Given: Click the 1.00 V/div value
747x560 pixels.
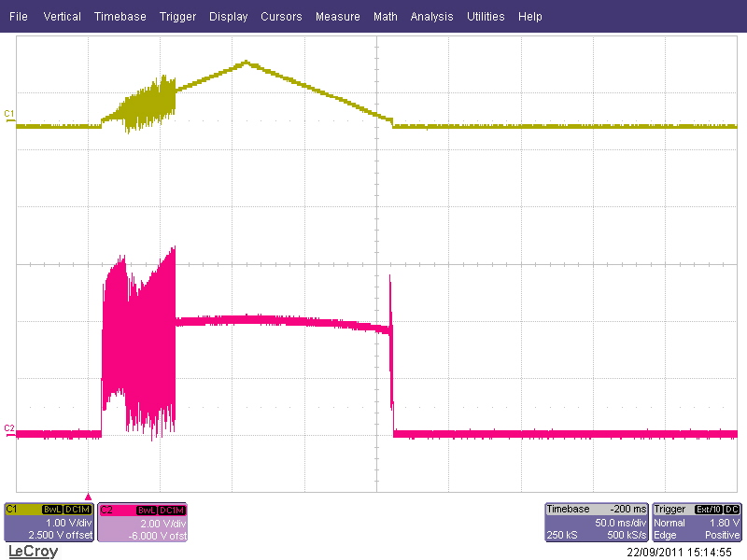Looking at the screenshot, I should tap(68, 523).
